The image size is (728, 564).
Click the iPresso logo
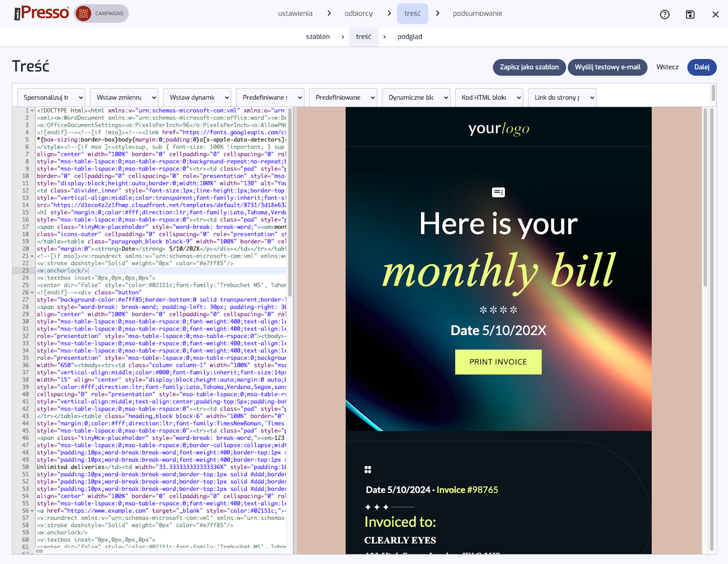pos(42,13)
